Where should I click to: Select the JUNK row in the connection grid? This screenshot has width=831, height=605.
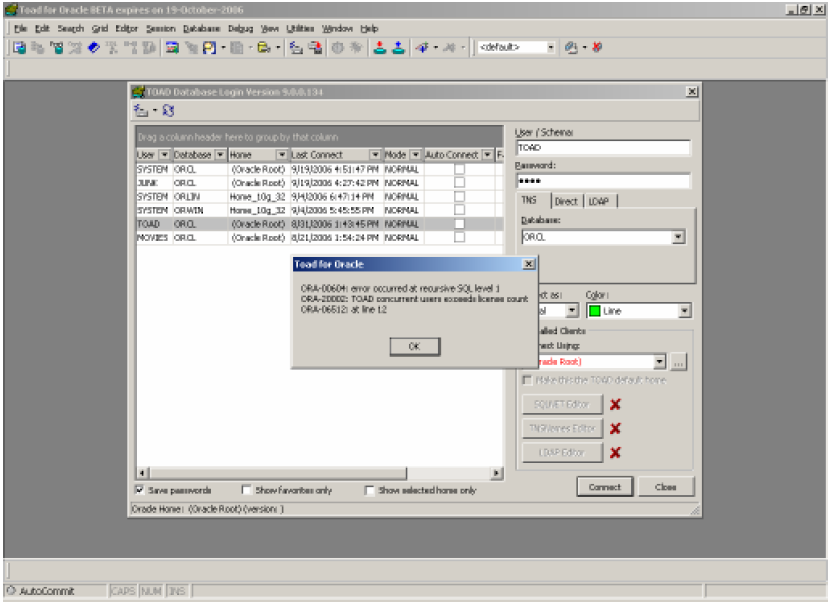point(319,183)
